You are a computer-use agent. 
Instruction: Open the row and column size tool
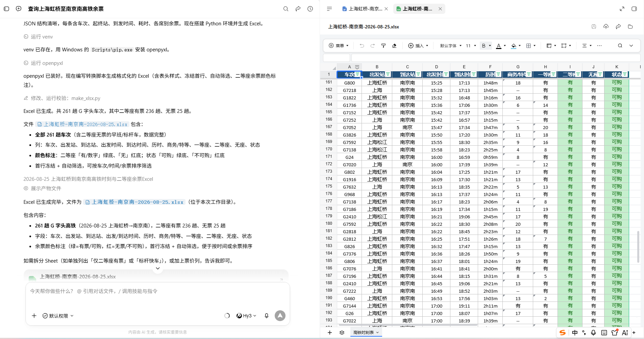pos(564,46)
